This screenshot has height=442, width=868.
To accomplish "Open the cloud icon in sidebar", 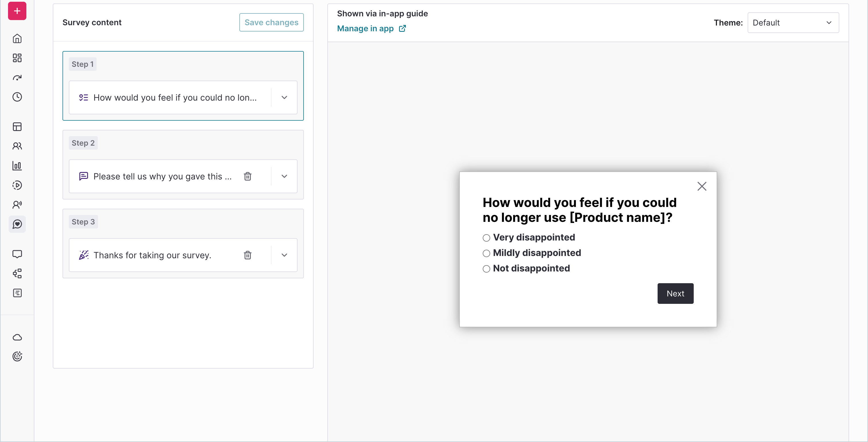I will pyautogui.click(x=17, y=337).
